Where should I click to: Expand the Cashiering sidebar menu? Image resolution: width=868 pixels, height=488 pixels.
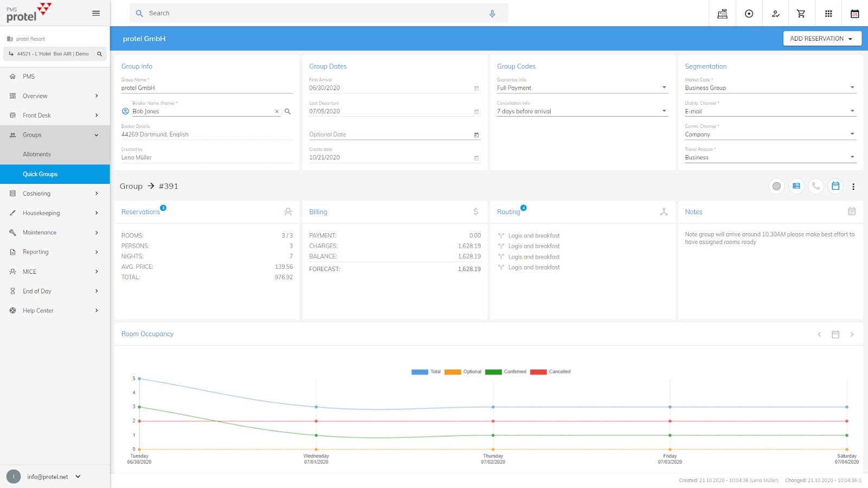pyautogui.click(x=55, y=194)
